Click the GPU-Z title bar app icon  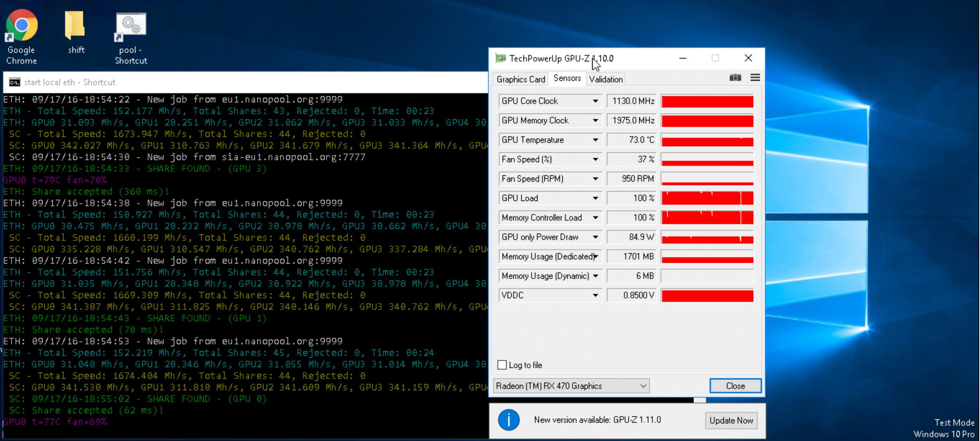(500, 58)
